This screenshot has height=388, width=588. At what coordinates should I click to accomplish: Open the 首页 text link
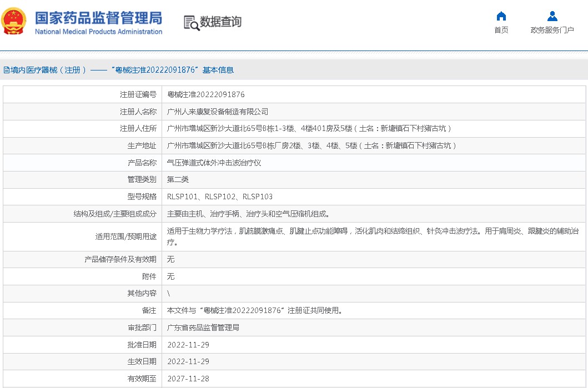(501, 30)
